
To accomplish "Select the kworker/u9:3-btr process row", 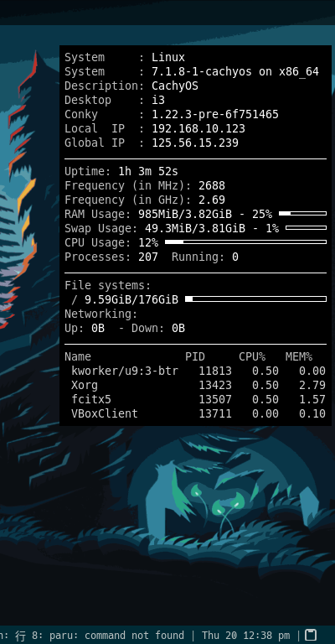I will (198, 371).
